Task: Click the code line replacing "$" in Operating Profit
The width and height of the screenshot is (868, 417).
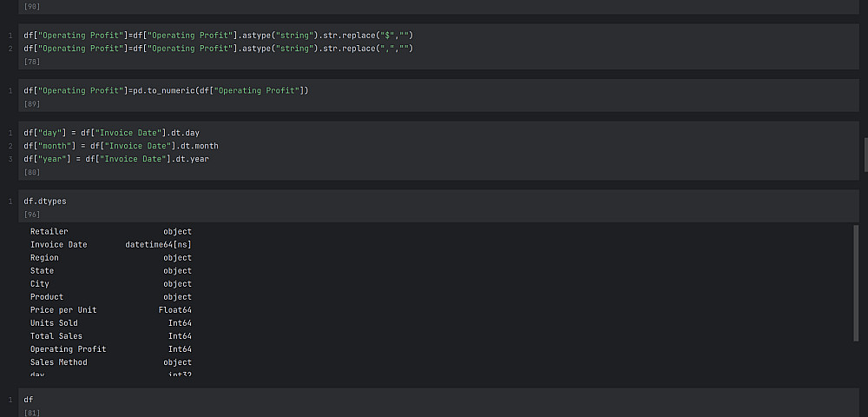Action: tap(219, 36)
